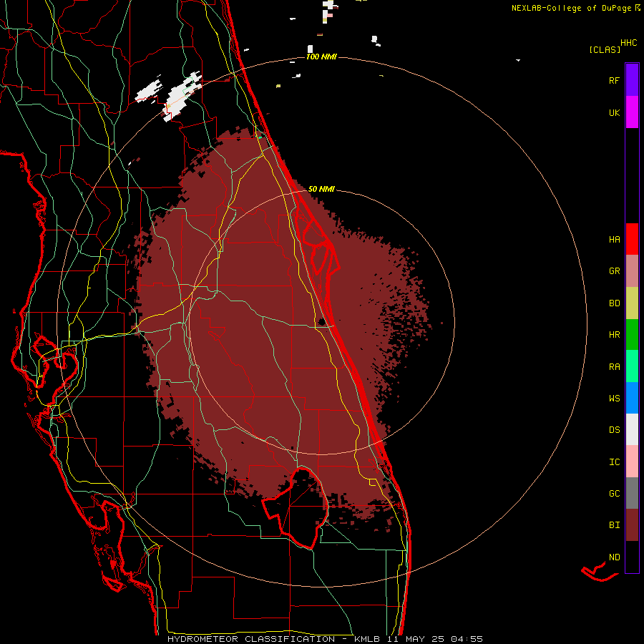Click the WS legend label
Image resolution: width=644 pixels, height=644 pixels.
(x=614, y=398)
